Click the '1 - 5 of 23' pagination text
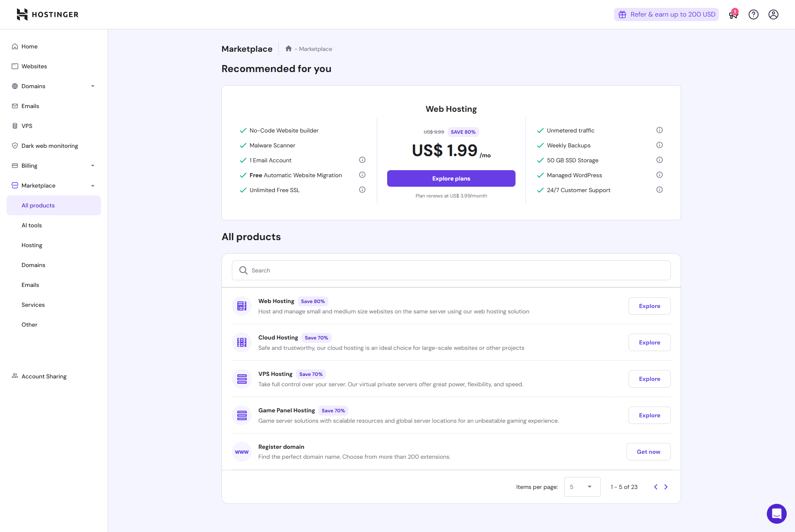The width and height of the screenshot is (795, 532). (624, 487)
